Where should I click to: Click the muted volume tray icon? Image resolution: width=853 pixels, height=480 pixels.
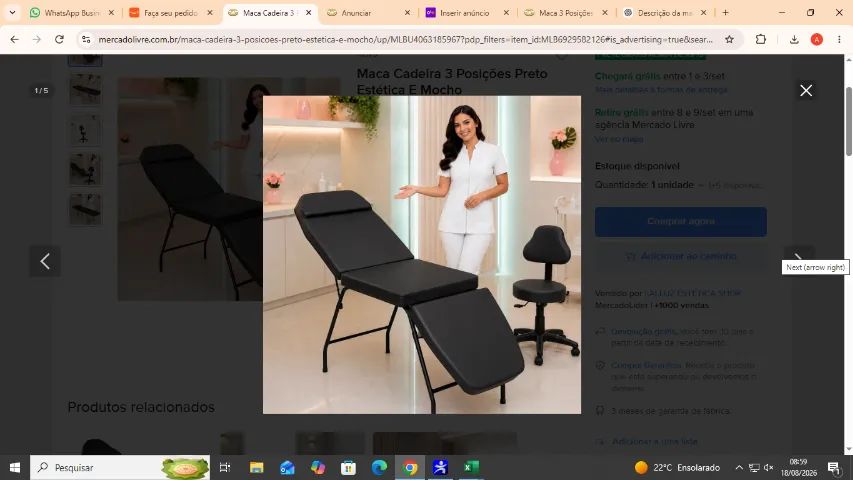pyautogui.click(x=769, y=467)
